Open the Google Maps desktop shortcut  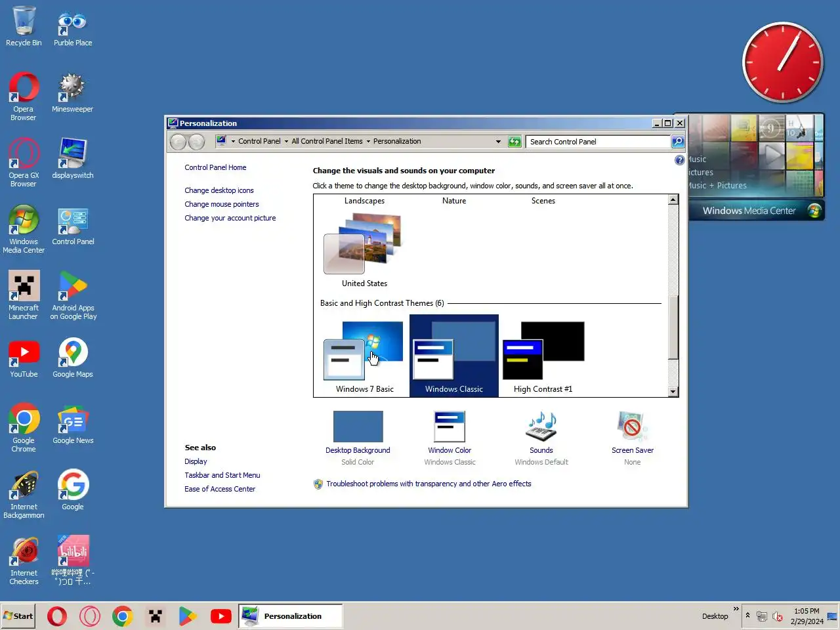pyautogui.click(x=73, y=358)
